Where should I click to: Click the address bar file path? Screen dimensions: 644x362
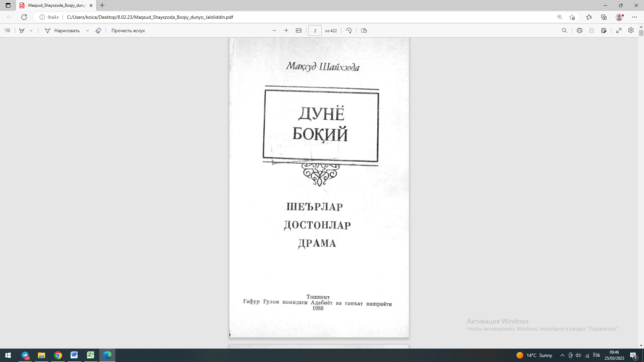[150, 17]
